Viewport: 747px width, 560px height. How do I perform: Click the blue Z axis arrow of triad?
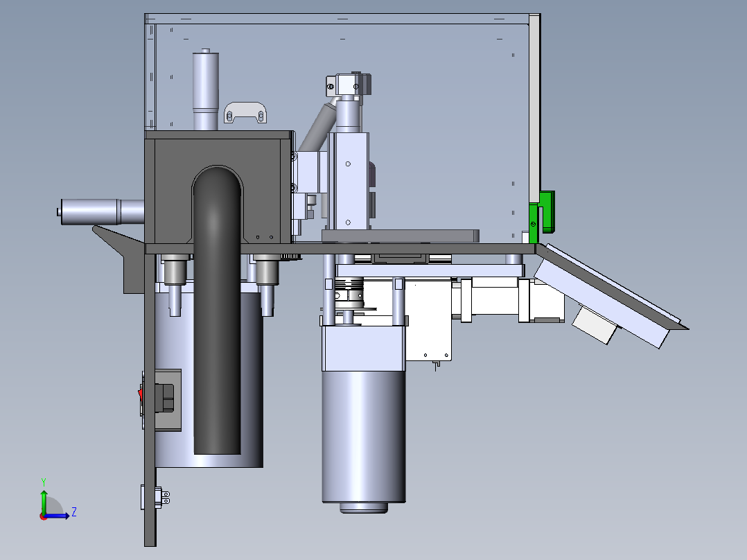pyautogui.click(x=57, y=516)
